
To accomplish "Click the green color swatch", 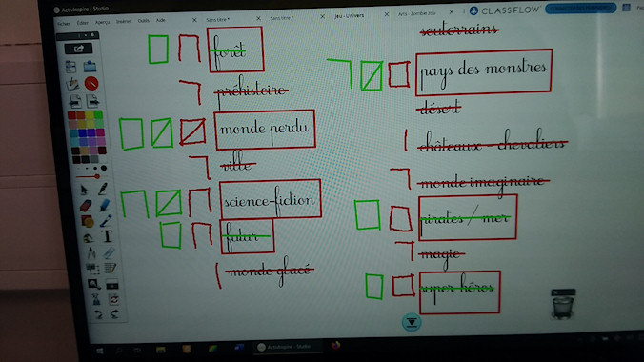I will click(x=98, y=114).
